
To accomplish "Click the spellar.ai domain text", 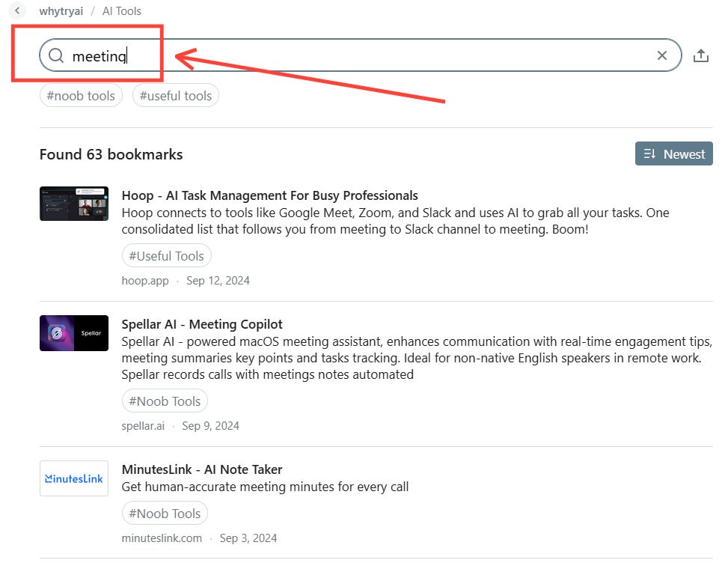I will click(143, 426).
